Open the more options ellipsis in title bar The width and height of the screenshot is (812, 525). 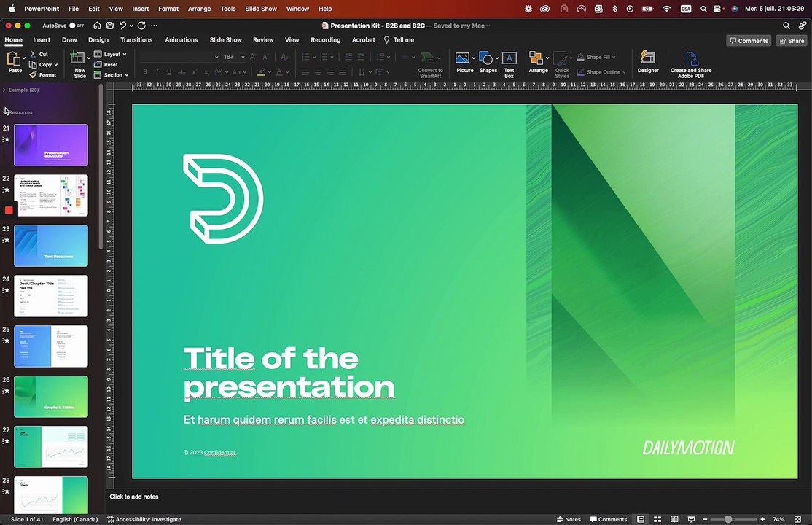(155, 26)
